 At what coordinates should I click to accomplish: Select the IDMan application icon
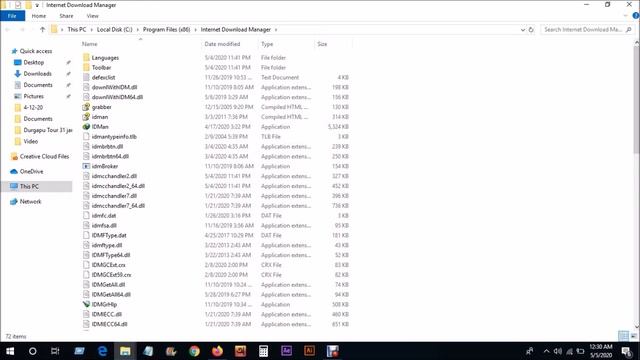click(x=86, y=127)
